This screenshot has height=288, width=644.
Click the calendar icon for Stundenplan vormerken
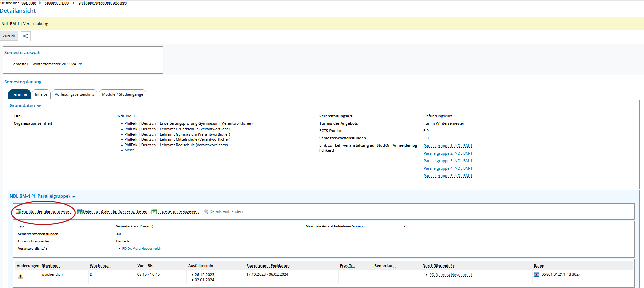pos(18,212)
